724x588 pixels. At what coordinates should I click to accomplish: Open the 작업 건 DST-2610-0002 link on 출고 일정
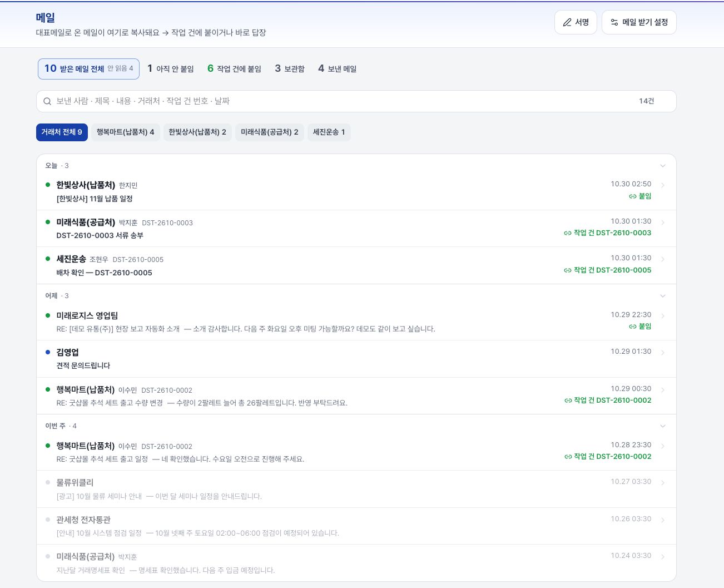pyautogui.click(x=608, y=457)
